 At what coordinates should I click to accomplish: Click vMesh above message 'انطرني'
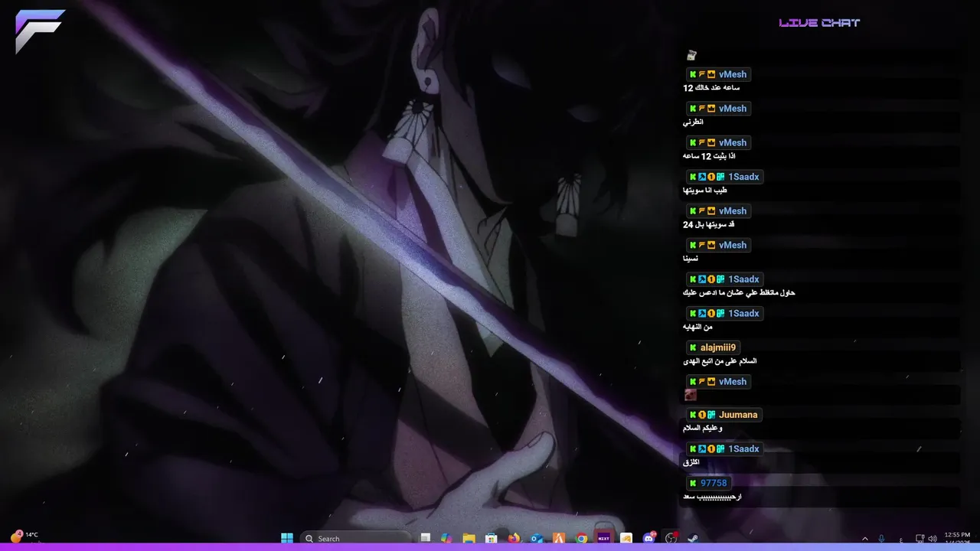pyautogui.click(x=733, y=109)
